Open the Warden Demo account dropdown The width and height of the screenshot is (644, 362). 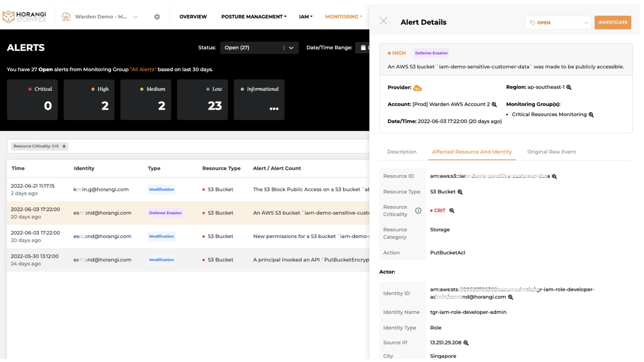[136, 17]
